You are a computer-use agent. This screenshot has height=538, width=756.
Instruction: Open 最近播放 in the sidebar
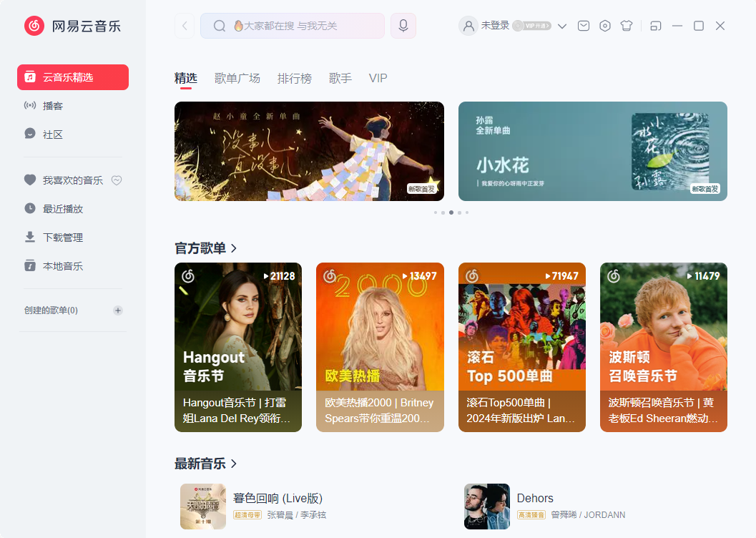(73, 209)
